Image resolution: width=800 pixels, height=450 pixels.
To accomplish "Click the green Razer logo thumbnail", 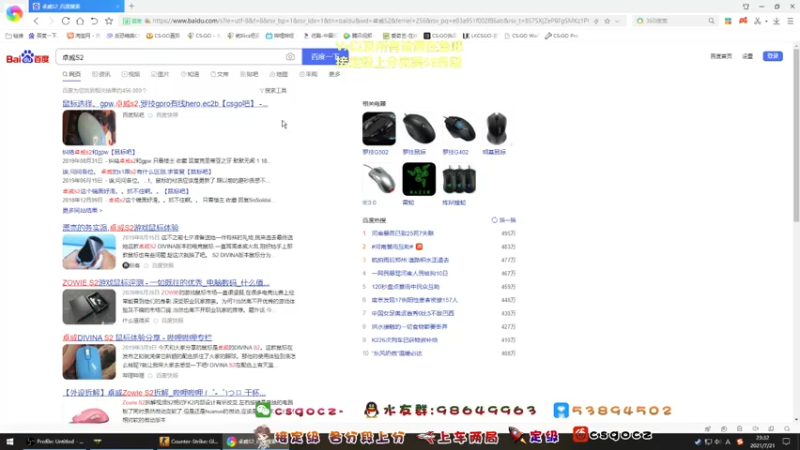I will tap(419, 179).
